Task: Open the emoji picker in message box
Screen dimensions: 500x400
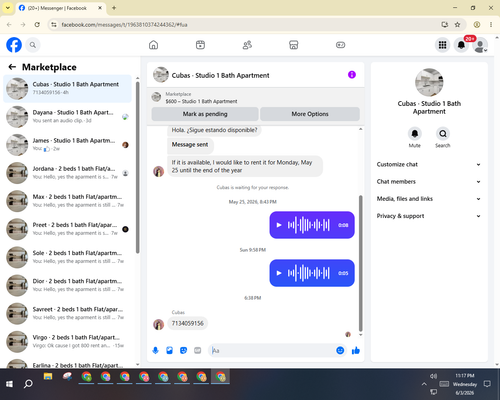Action: point(340,350)
